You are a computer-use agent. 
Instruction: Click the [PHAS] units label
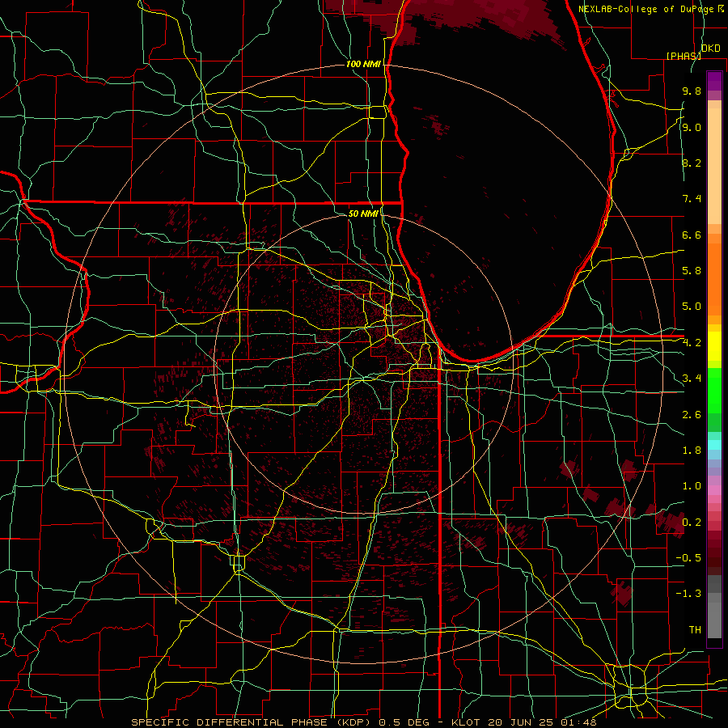coord(684,56)
